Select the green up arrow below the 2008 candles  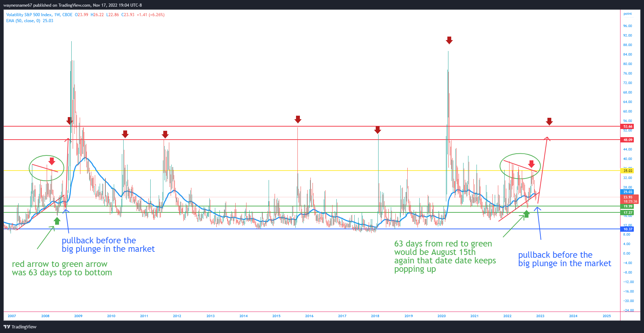(x=57, y=221)
